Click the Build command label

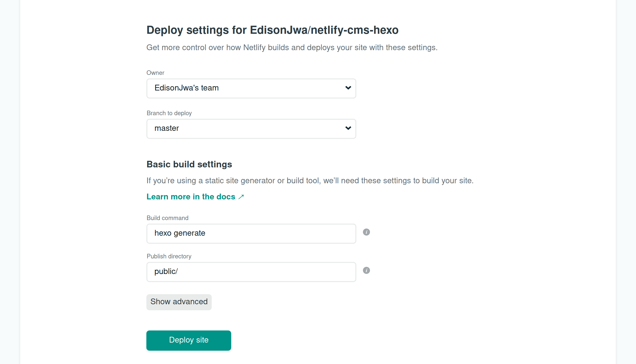tap(167, 218)
